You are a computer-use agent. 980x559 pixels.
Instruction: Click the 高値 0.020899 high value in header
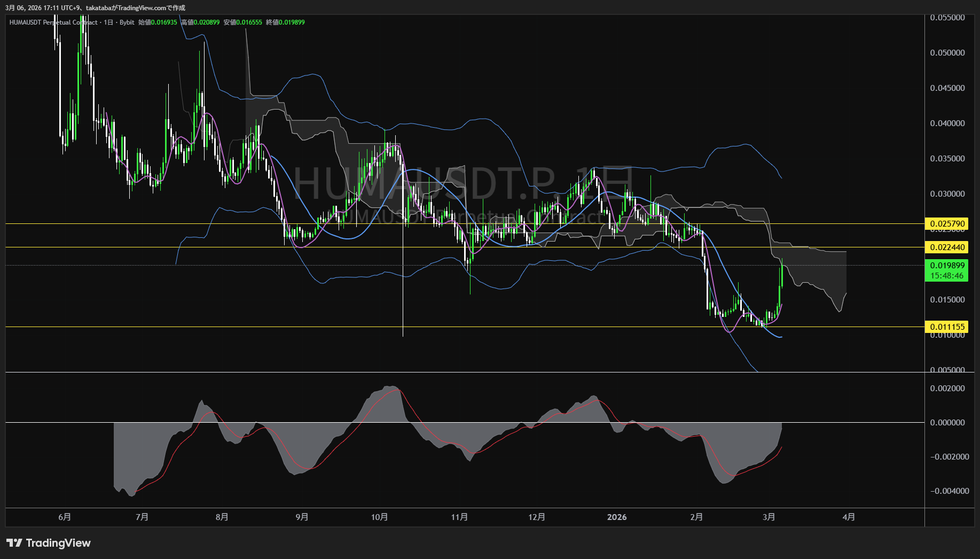tap(200, 22)
